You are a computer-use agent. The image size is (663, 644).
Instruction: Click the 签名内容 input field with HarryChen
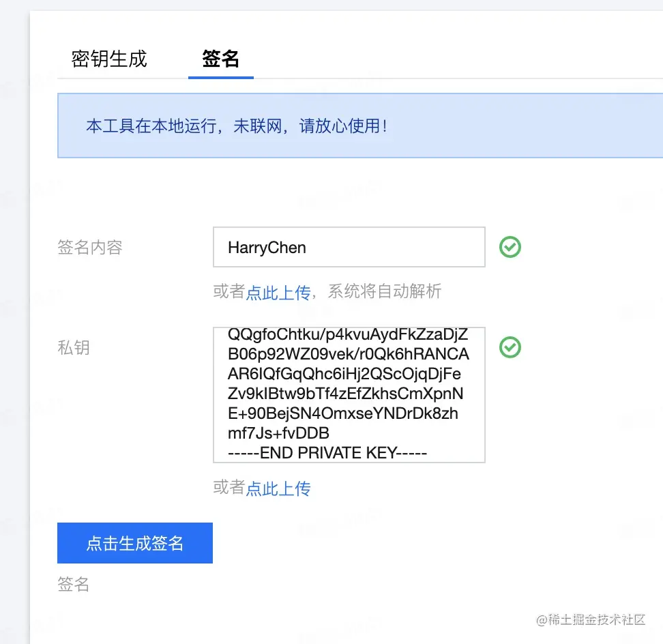tap(349, 247)
